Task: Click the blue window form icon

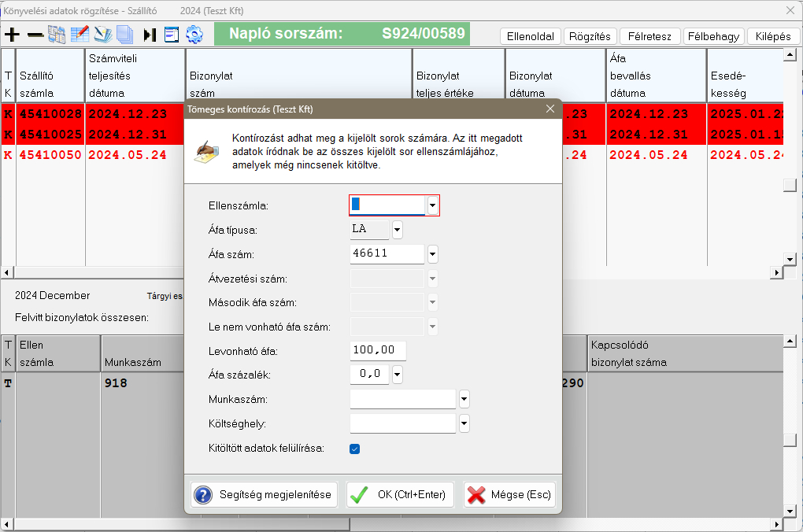Action: pyautogui.click(x=172, y=35)
